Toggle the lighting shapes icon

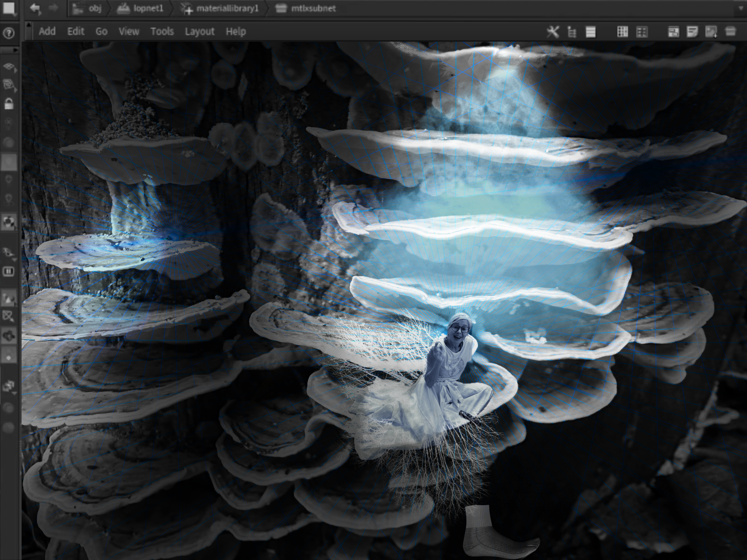[x=9, y=297]
